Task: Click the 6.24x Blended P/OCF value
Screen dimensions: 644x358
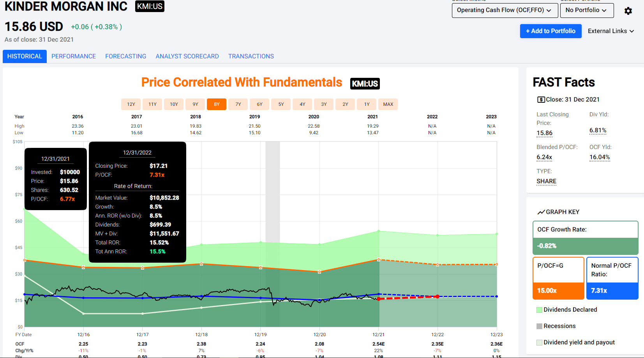Action: (544, 157)
